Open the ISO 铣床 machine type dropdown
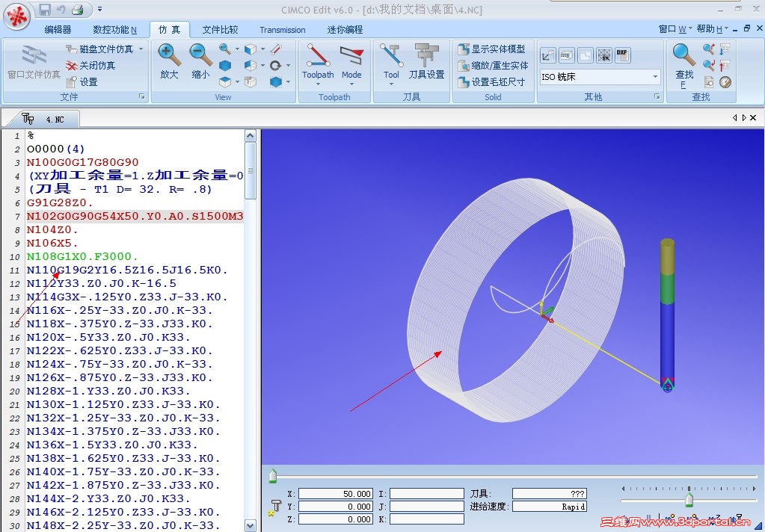Image resolution: width=765 pixels, height=532 pixels. [x=655, y=76]
